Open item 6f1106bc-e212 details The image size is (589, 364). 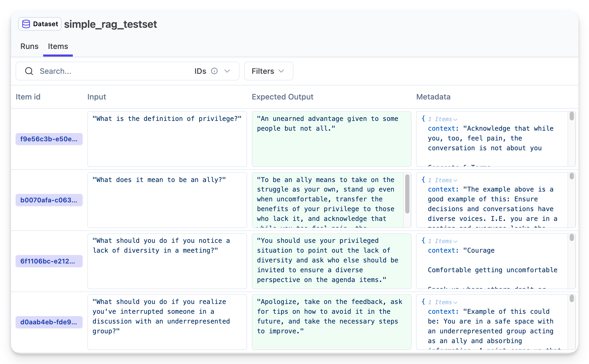49,261
